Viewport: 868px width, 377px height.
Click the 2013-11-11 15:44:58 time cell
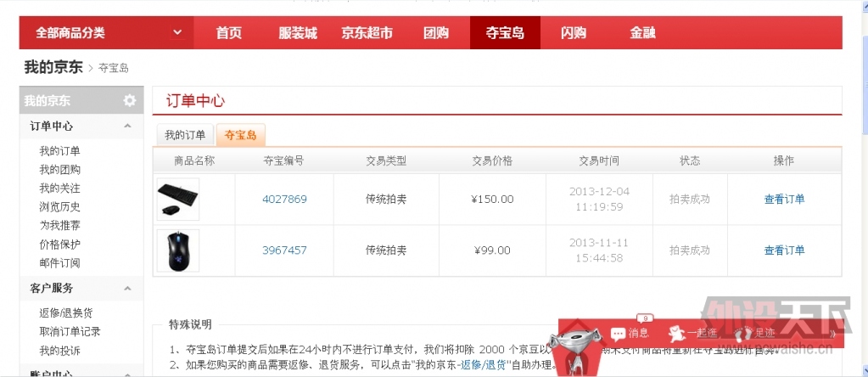click(600, 250)
